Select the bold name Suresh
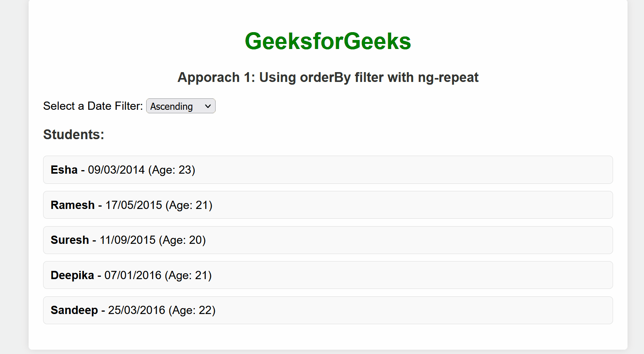The height and width of the screenshot is (354, 644). click(70, 240)
